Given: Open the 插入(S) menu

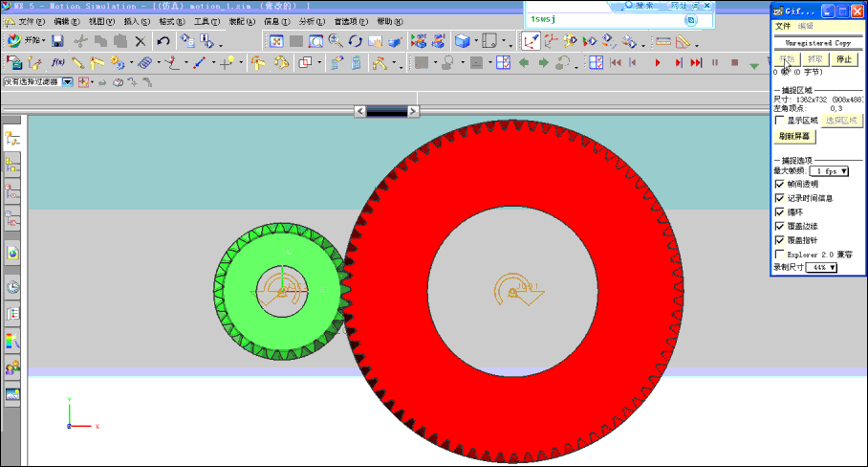Looking at the screenshot, I should pos(137,22).
